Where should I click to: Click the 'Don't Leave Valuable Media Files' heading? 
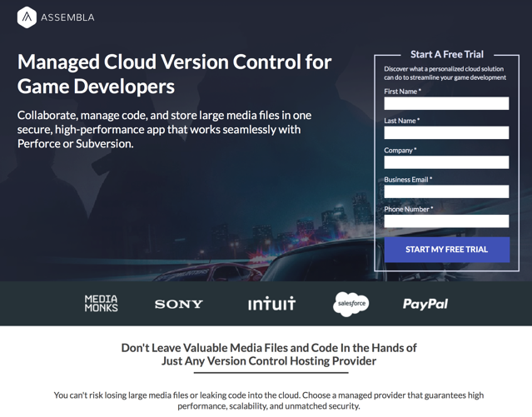(269, 355)
